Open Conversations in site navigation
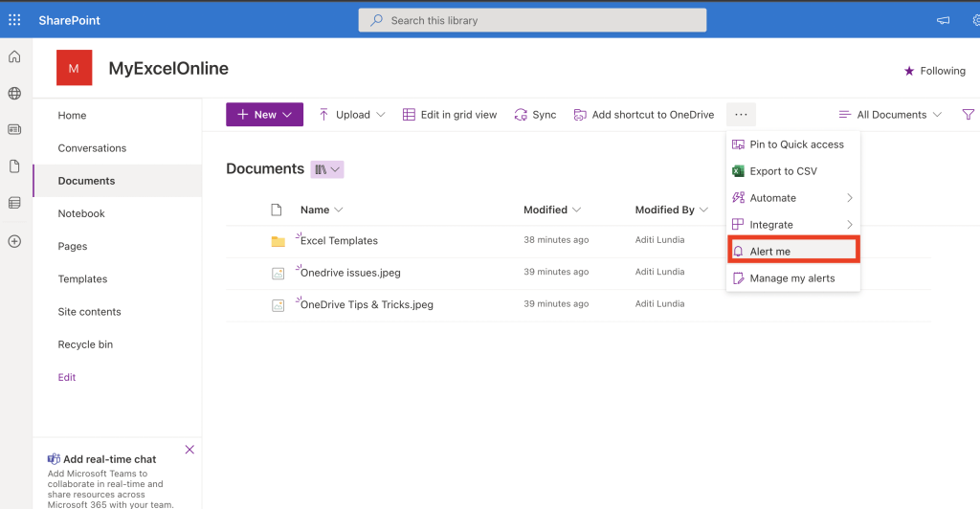980x509 pixels. coord(92,148)
